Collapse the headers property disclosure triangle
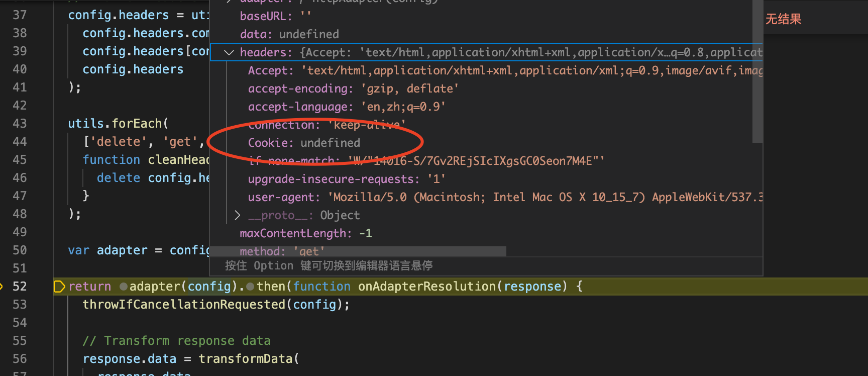868x376 pixels. [x=229, y=52]
